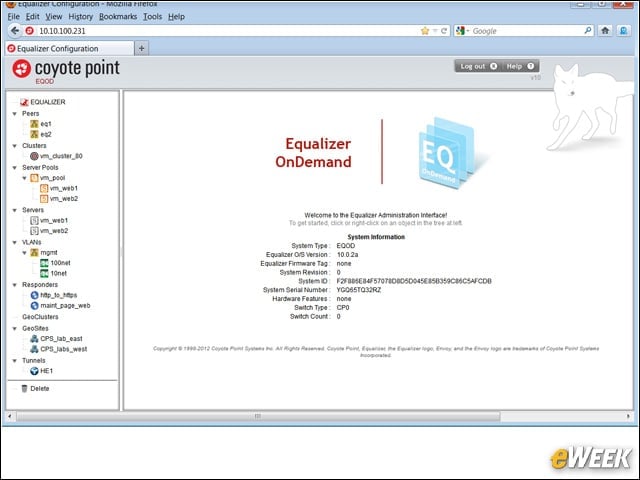Open a new tab with the plus button
The width and height of the screenshot is (640, 480).
coord(141,49)
